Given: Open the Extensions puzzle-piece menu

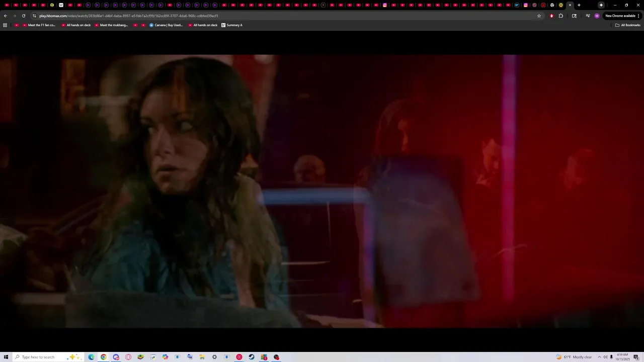Looking at the screenshot, I should point(561,16).
